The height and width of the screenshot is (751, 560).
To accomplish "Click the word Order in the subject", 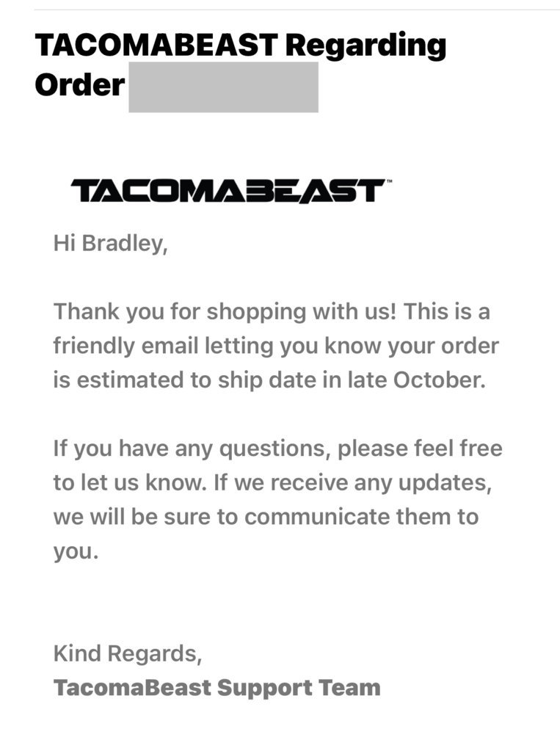I will point(79,85).
